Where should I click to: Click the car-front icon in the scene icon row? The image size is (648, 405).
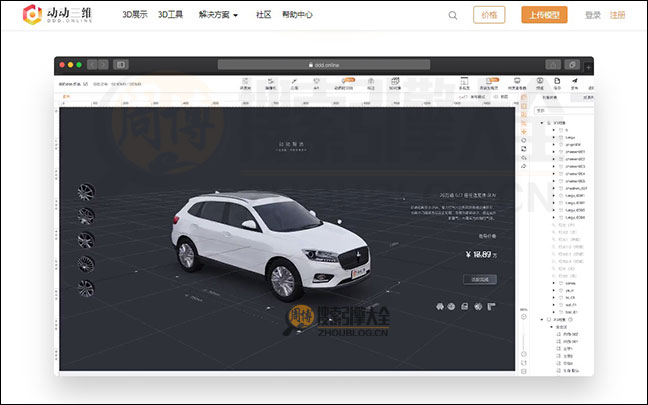coord(440,306)
